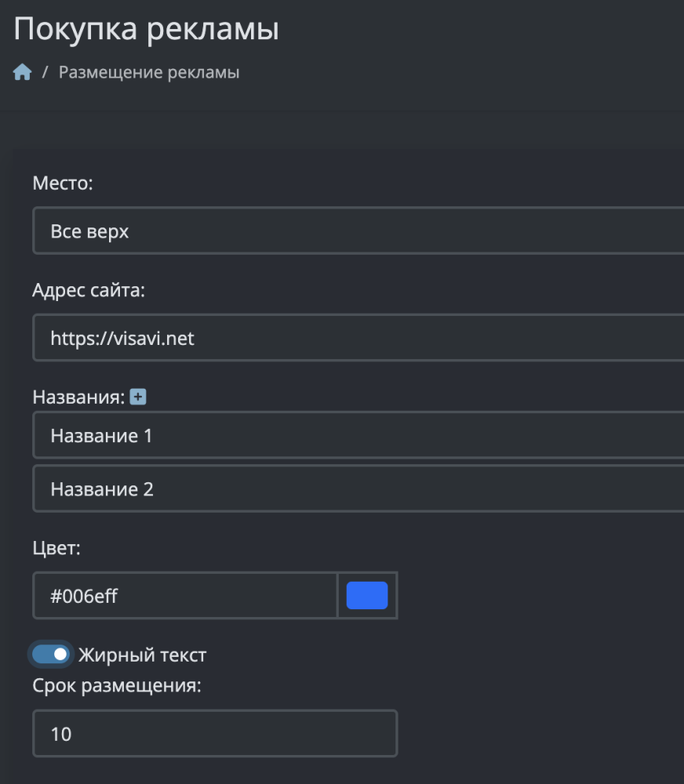
Task: Click the Название 1 input field
Action: [x=358, y=435]
